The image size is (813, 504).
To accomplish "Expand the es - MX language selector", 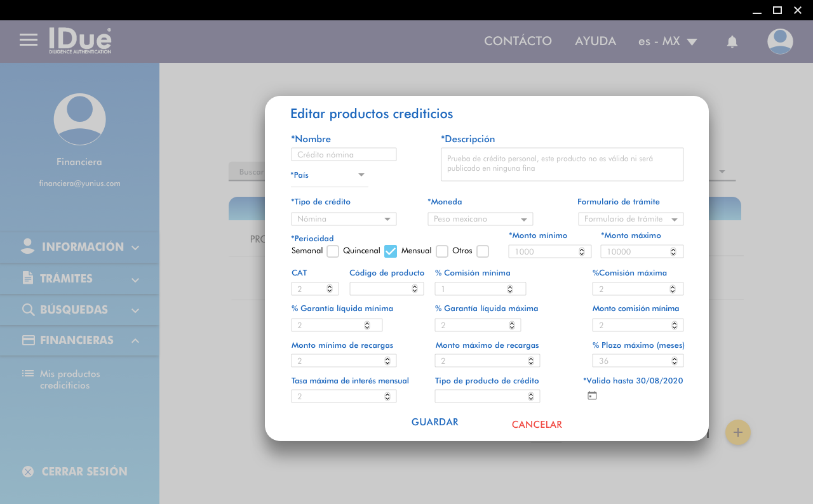I will (668, 42).
